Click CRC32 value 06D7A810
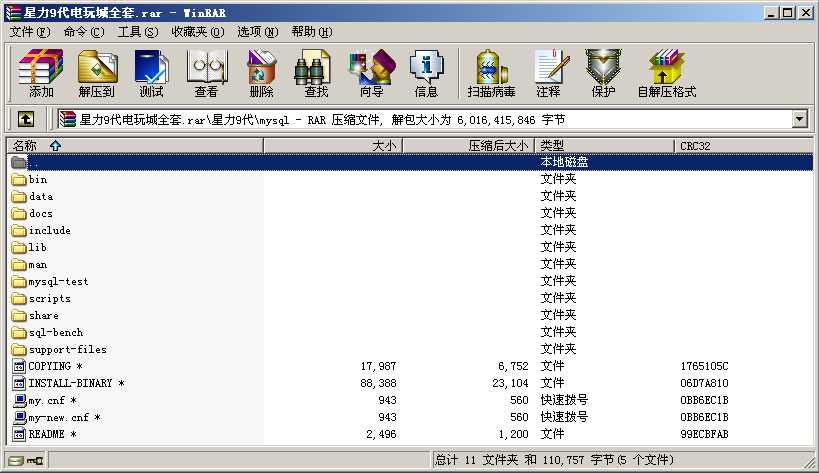The height and width of the screenshot is (473, 819). 704,383
